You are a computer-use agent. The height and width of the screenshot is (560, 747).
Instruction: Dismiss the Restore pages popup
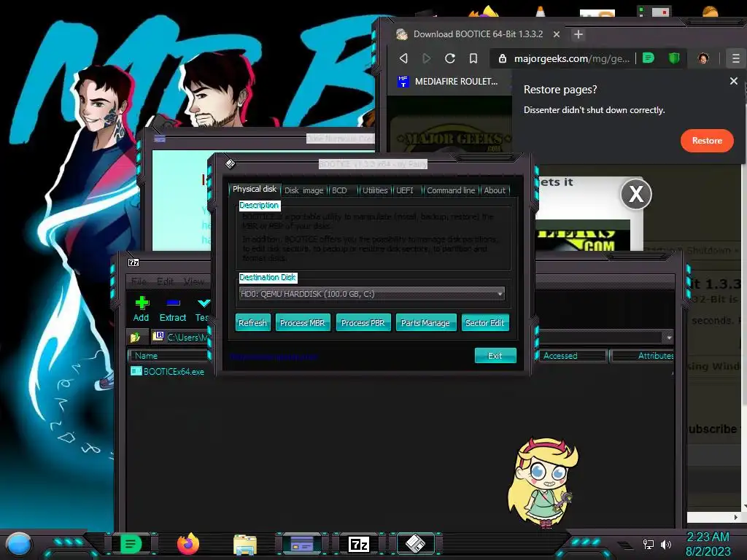click(734, 81)
